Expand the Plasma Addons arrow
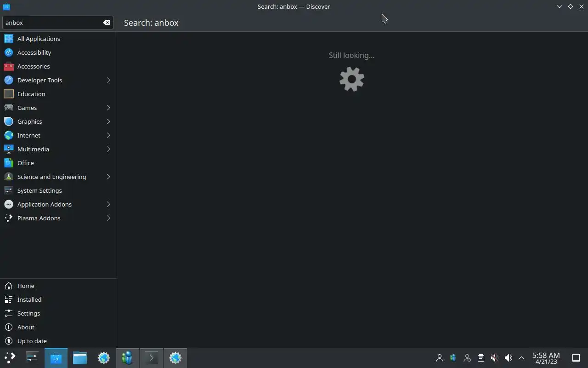 coord(108,218)
